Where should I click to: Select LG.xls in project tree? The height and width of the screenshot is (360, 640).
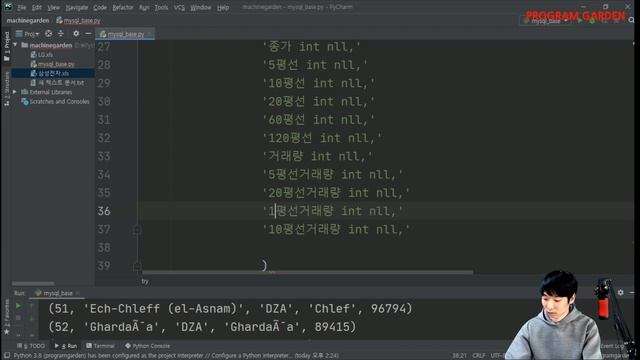click(x=42, y=55)
